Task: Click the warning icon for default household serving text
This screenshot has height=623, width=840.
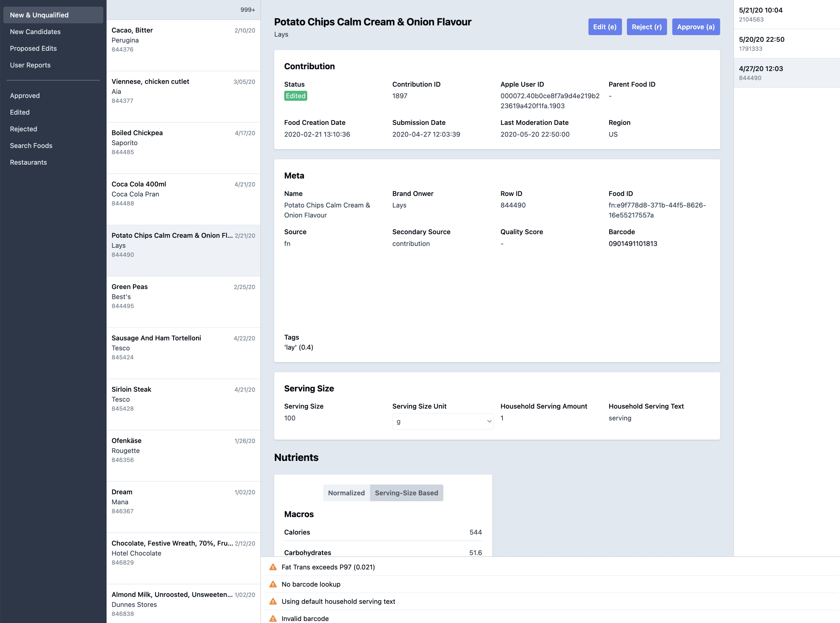Action: [273, 601]
